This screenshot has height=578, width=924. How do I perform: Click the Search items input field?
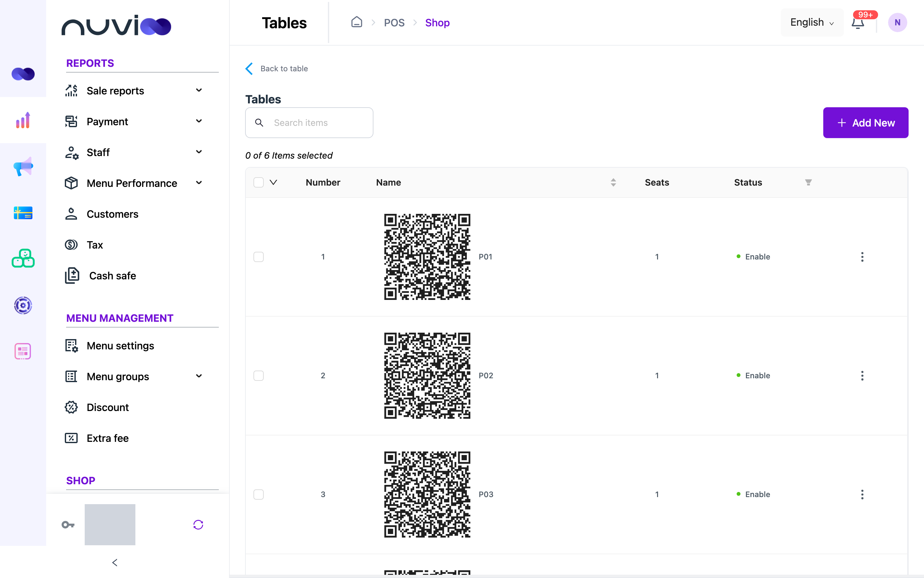pos(309,123)
